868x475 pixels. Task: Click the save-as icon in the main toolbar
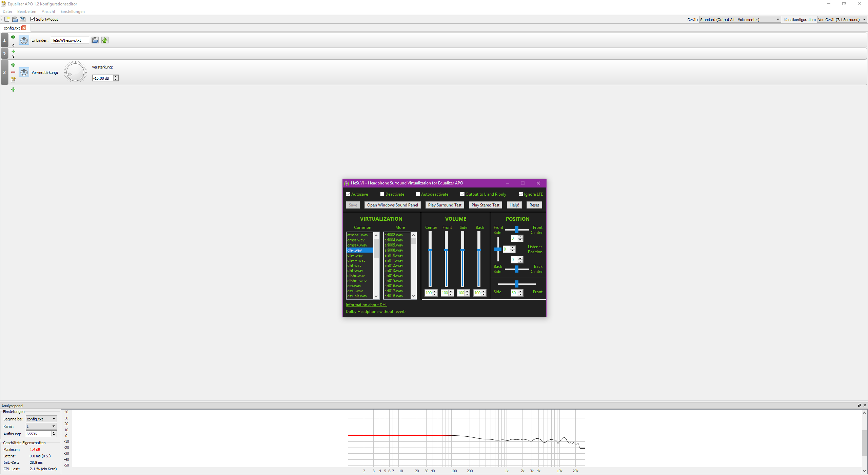coord(23,19)
